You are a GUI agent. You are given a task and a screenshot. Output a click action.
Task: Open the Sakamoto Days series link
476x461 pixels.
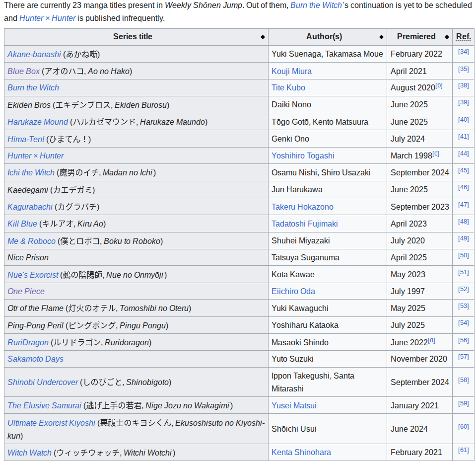36,359
